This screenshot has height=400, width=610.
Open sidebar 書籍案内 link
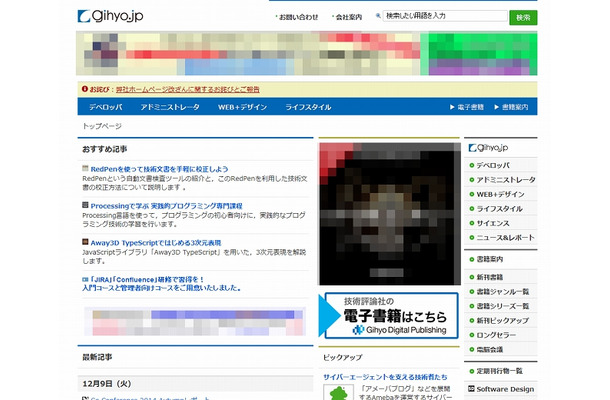(x=490, y=259)
